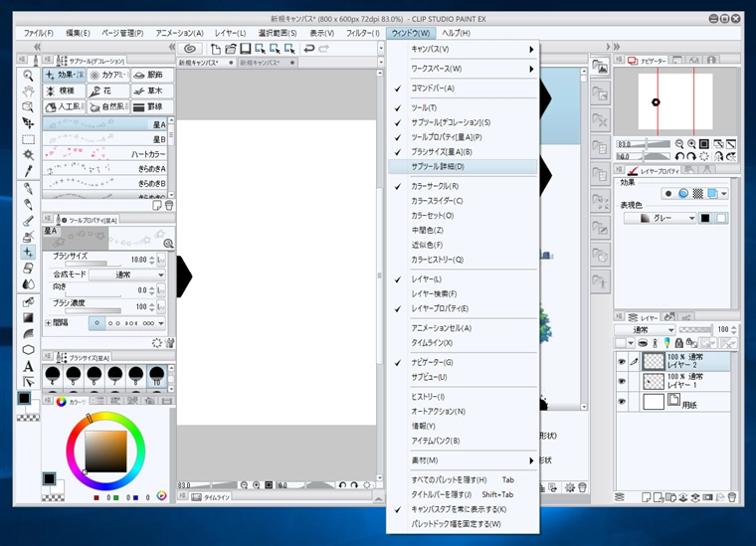Select 効果・演出 sub tool group
This screenshot has width=756, height=546.
tap(64, 75)
